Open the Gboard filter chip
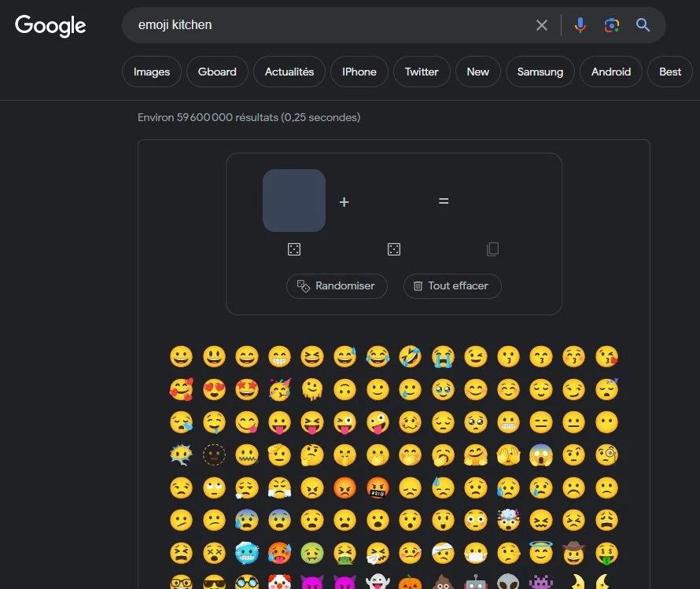Image resolution: width=700 pixels, height=589 pixels. 217,71
